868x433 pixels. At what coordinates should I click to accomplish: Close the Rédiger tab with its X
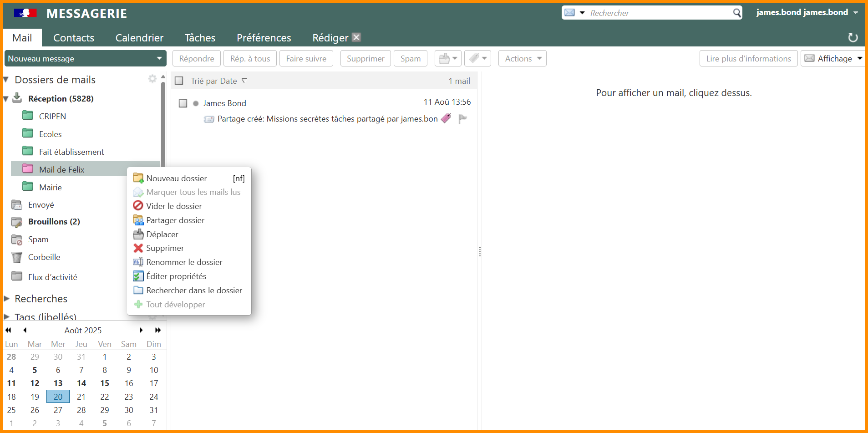pyautogui.click(x=356, y=37)
